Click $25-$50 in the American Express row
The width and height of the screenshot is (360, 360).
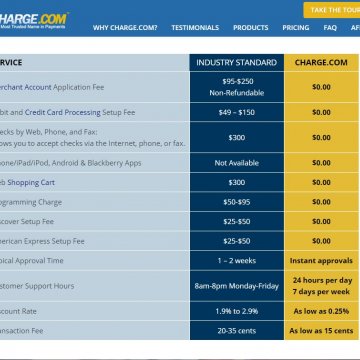[237, 241]
